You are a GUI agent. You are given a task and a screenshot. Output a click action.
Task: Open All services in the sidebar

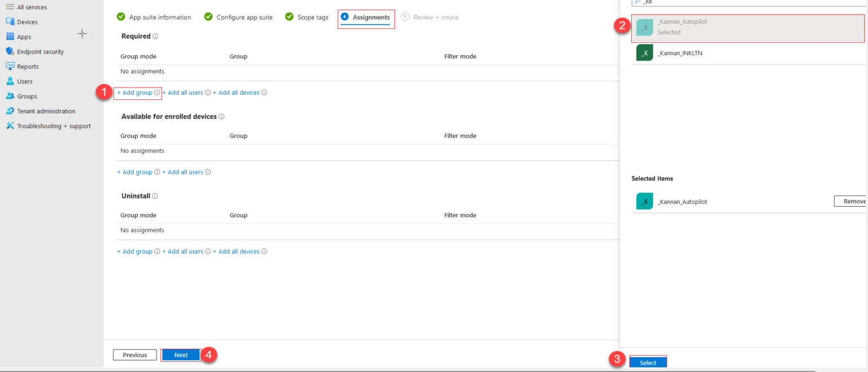click(x=32, y=7)
